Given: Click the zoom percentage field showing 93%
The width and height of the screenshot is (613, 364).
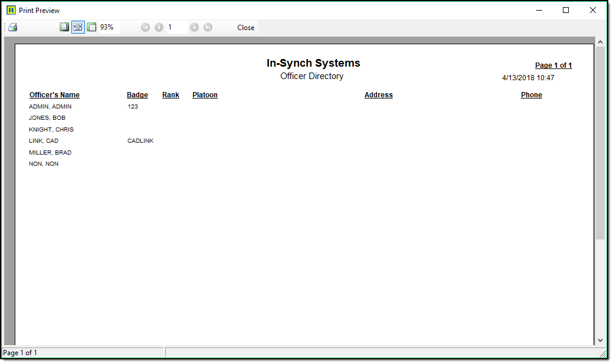Looking at the screenshot, I should pos(108,27).
